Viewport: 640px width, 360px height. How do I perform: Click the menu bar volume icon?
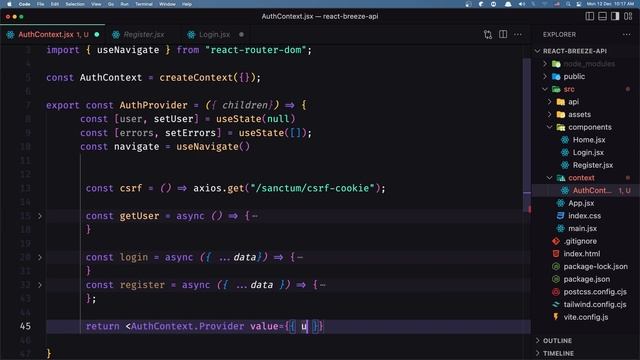[521, 4]
